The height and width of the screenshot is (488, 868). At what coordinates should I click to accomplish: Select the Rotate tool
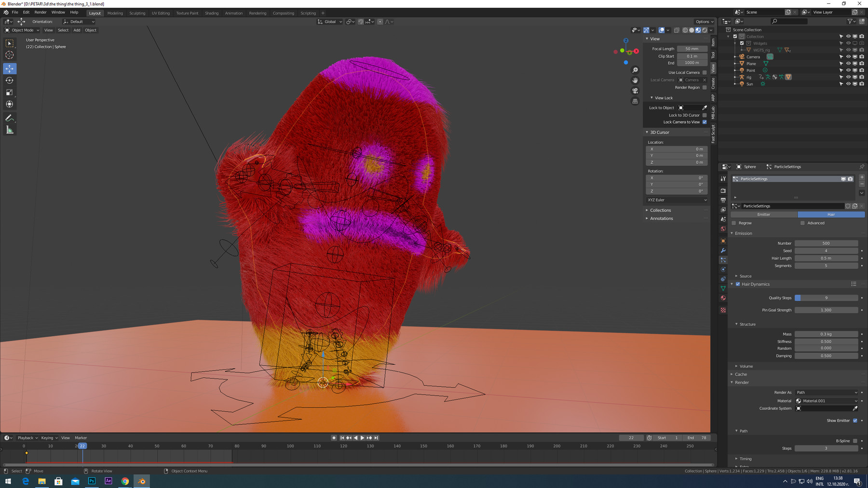pos(10,80)
